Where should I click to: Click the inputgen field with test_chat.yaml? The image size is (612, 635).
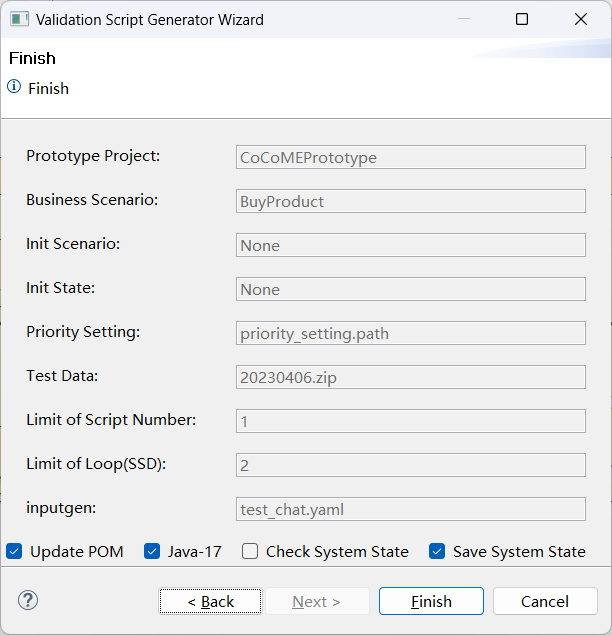[x=410, y=509]
